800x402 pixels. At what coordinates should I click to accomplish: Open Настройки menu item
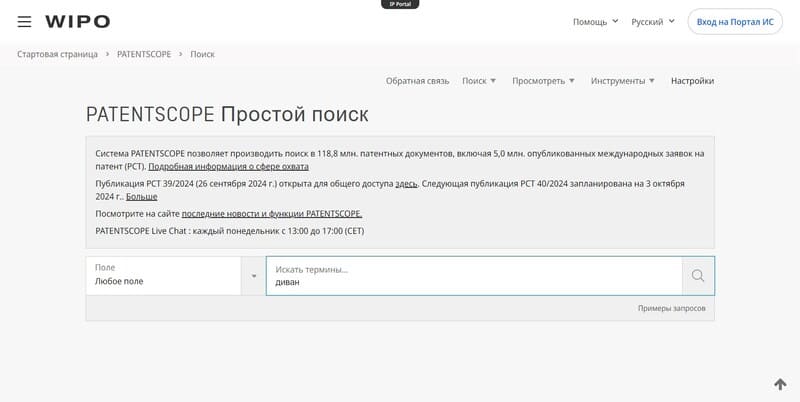[x=692, y=81]
